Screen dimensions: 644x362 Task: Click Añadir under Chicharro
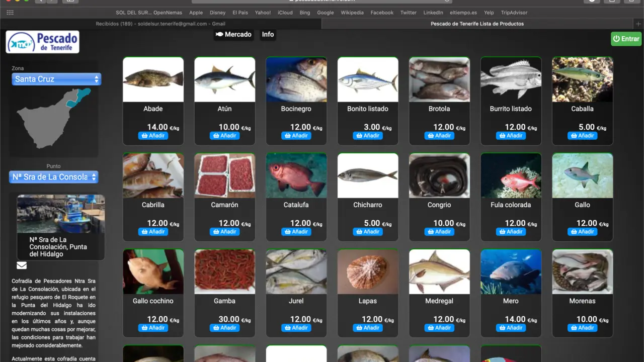(368, 232)
